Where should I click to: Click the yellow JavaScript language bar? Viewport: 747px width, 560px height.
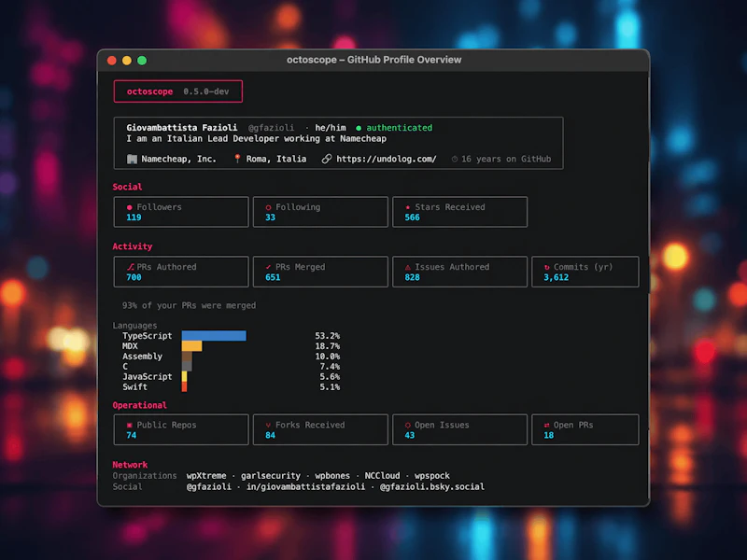(x=184, y=377)
